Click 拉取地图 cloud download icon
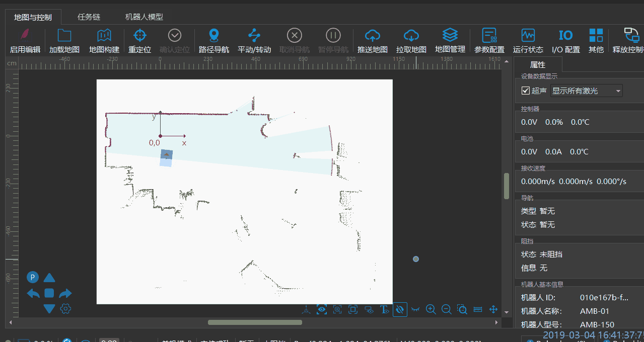Image resolution: width=644 pixels, height=342 pixels. coord(411,36)
